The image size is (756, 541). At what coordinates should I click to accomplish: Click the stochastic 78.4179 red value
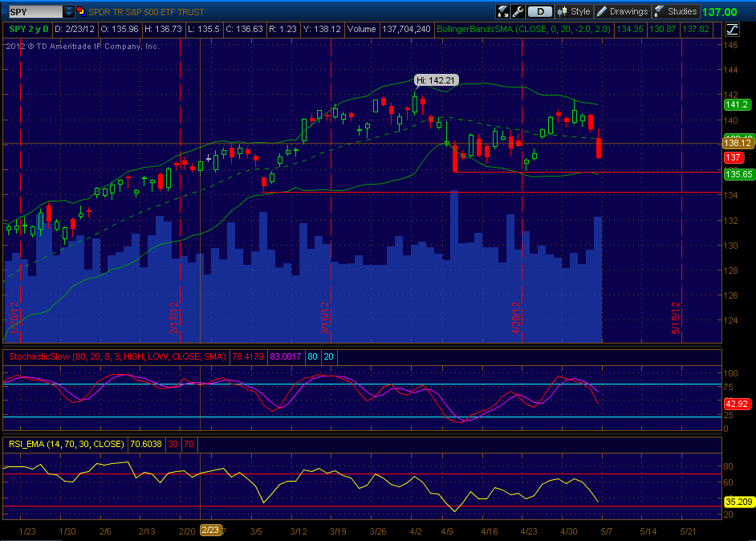(x=248, y=357)
